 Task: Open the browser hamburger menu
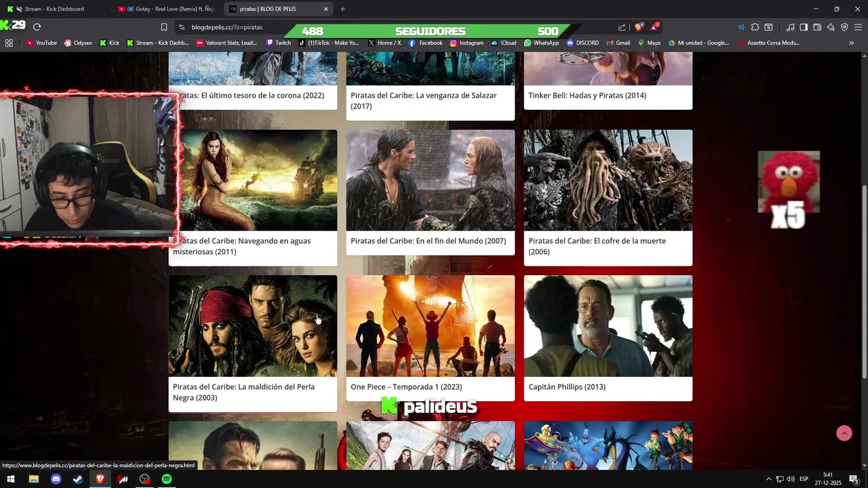pos(858,27)
